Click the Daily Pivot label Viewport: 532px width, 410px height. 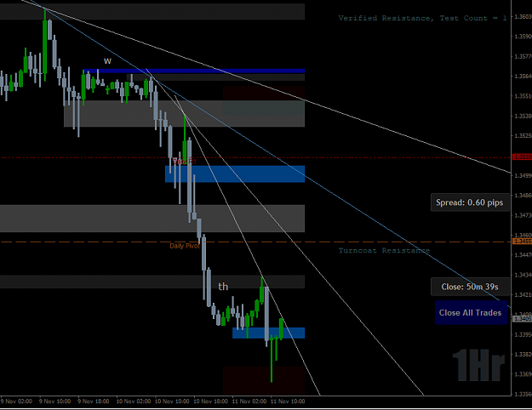coord(185,246)
